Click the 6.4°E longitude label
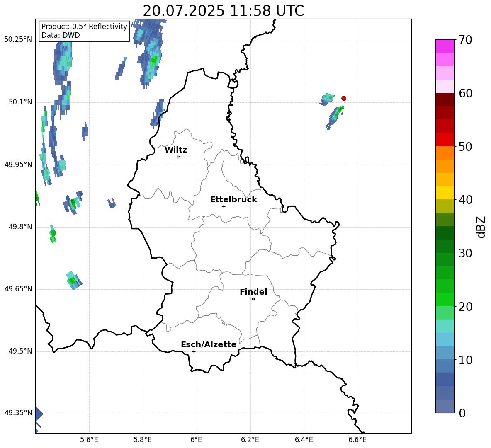This screenshot has width=491, height=448. [304, 440]
